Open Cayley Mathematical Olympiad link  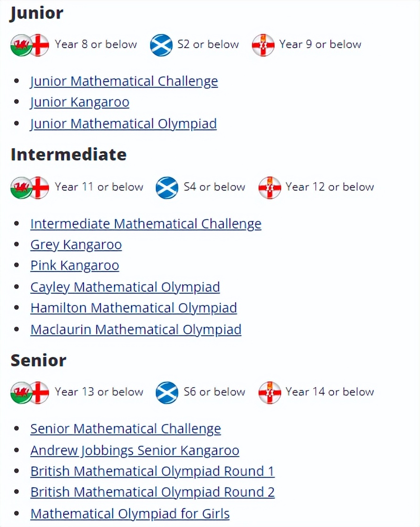125,287
